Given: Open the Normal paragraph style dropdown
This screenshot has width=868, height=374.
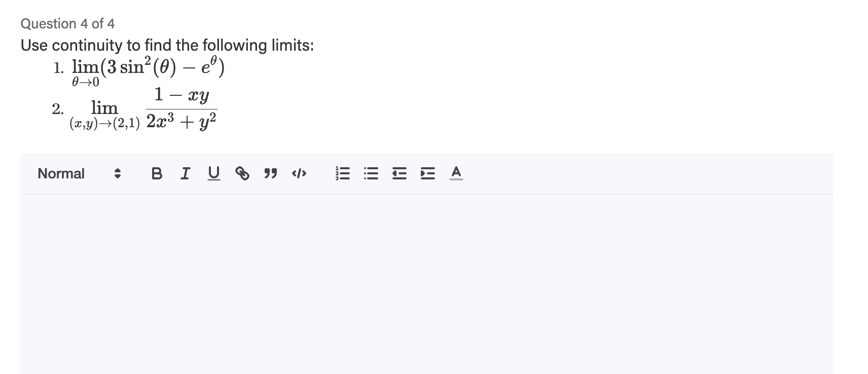Looking at the screenshot, I should [x=60, y=174].
